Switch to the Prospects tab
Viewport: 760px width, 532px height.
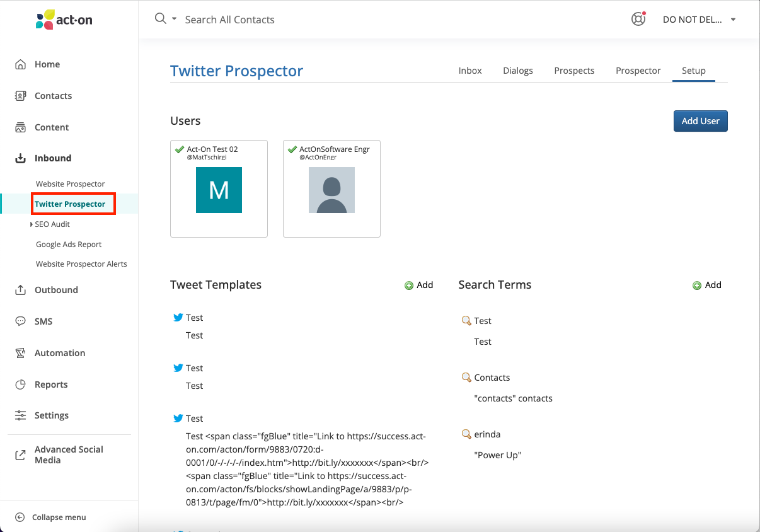coord(574,71)
